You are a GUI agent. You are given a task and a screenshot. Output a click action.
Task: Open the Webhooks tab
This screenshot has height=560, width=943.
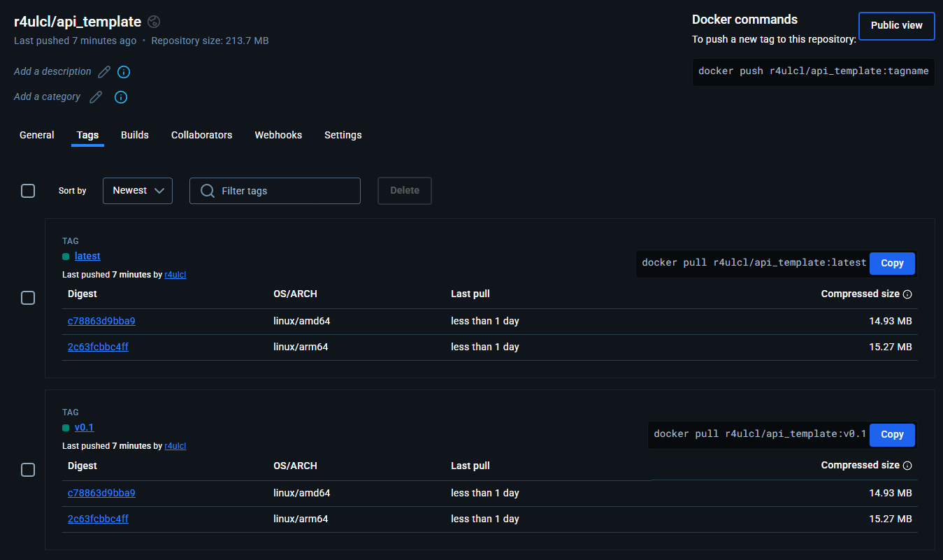(278, 134)
